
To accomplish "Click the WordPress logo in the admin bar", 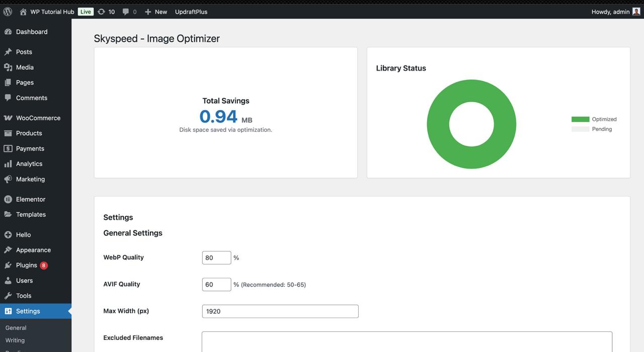I will click(x=8, y=11).
